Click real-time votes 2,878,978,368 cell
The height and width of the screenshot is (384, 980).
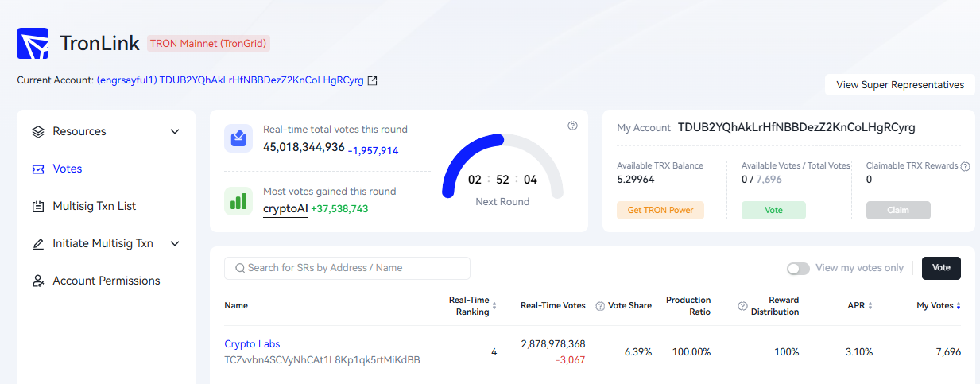[x=553, y=344]
